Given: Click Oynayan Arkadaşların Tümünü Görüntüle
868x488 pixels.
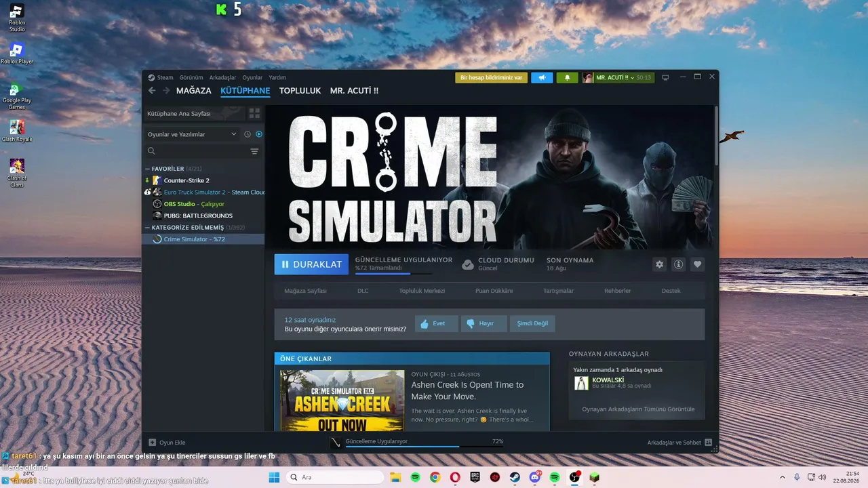Looking at the screenshot, I should 638,409.
